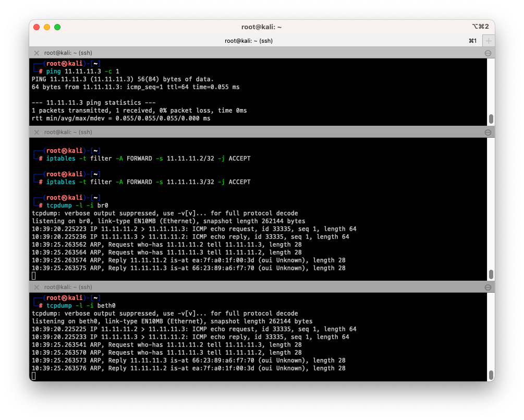Click the 10:39:20.225225 echo request line
The height and width of the screenshot is (420, 524).
pos(194,329)
